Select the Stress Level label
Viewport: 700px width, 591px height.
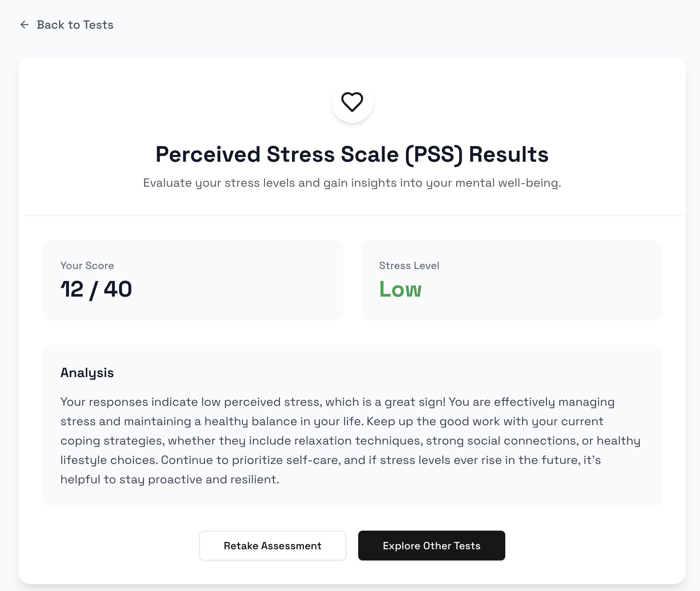(409, 266)
